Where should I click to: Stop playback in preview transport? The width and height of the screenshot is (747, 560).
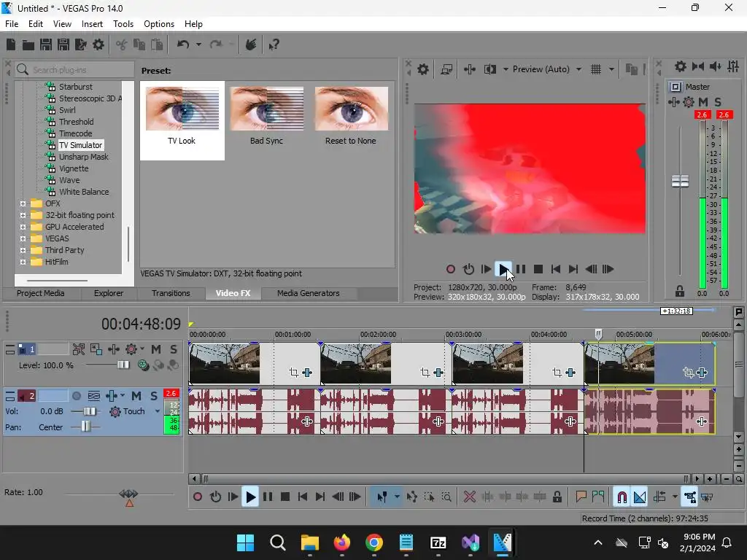(x=538, y=270)
